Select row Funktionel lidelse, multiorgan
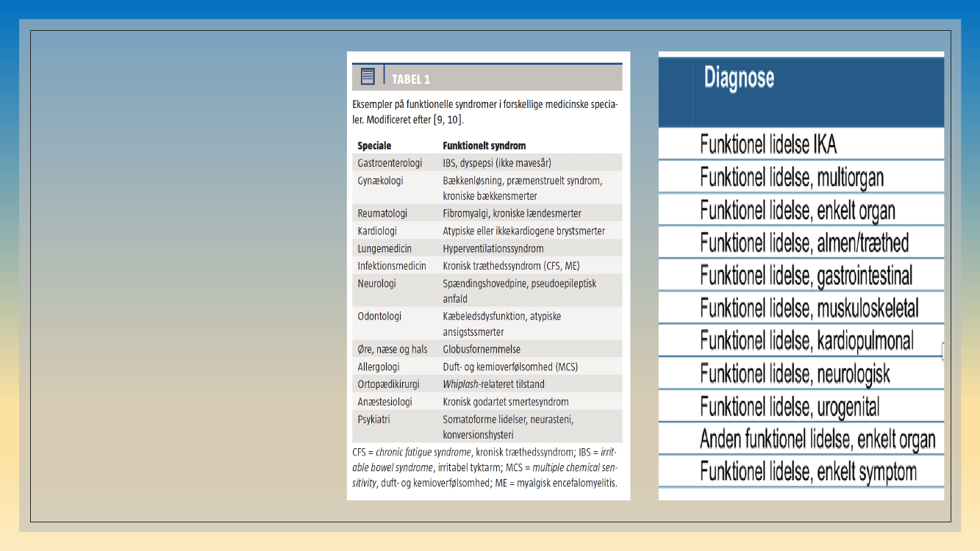Viewport: 980px width, 551px height. coord(801,177)
